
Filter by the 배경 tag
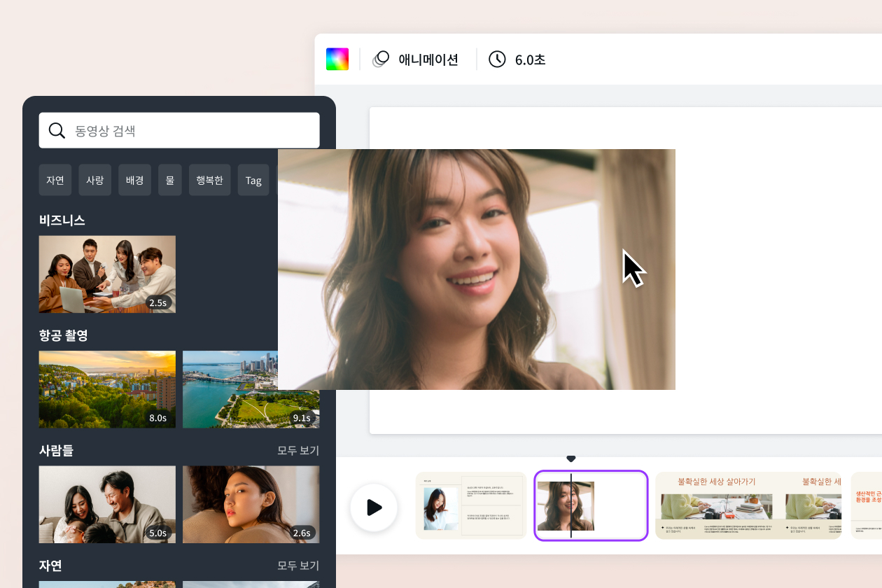pos(134,180)
